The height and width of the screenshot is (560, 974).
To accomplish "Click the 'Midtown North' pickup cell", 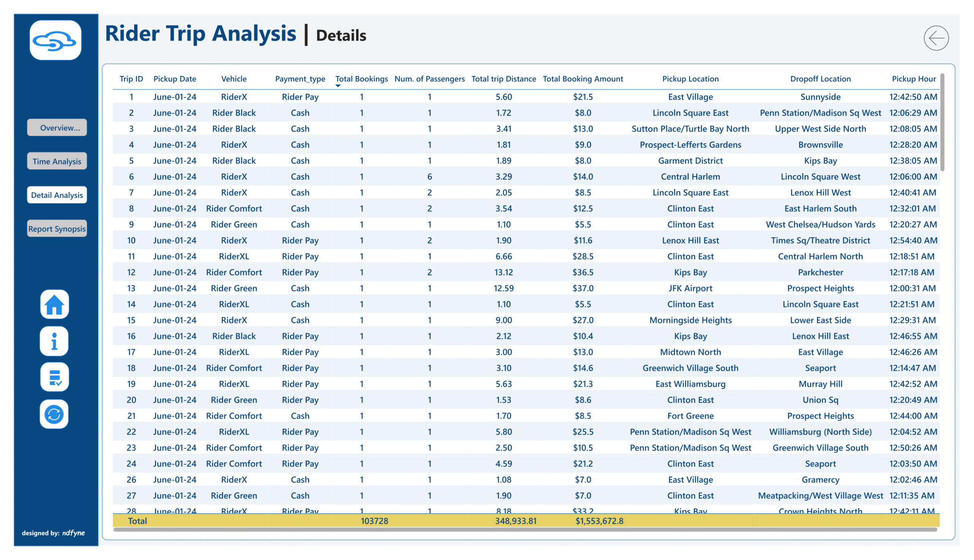I will [x=691, y=352].
